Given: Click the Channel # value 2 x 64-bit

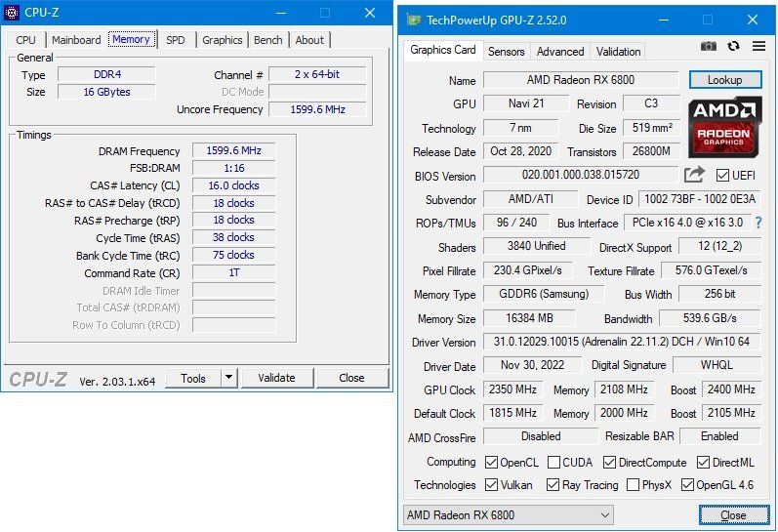Looking at the screenshot, I should pyautogui.click(x=317, y=74).
